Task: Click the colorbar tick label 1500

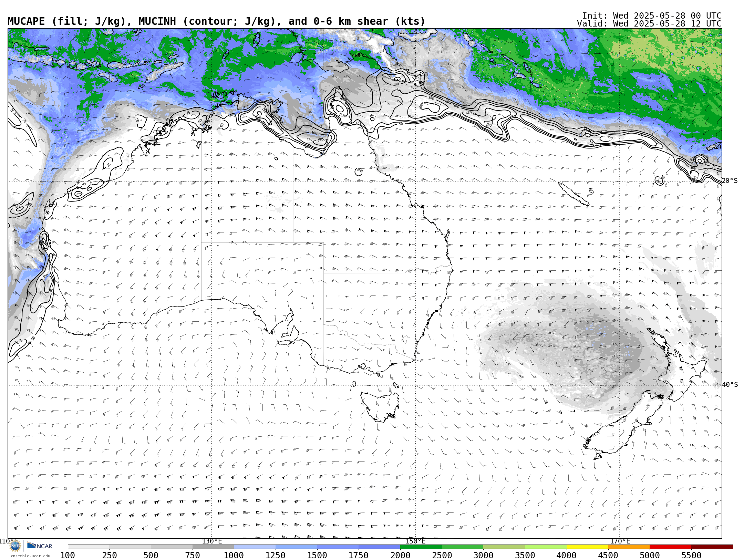Action: coord(317,556)
